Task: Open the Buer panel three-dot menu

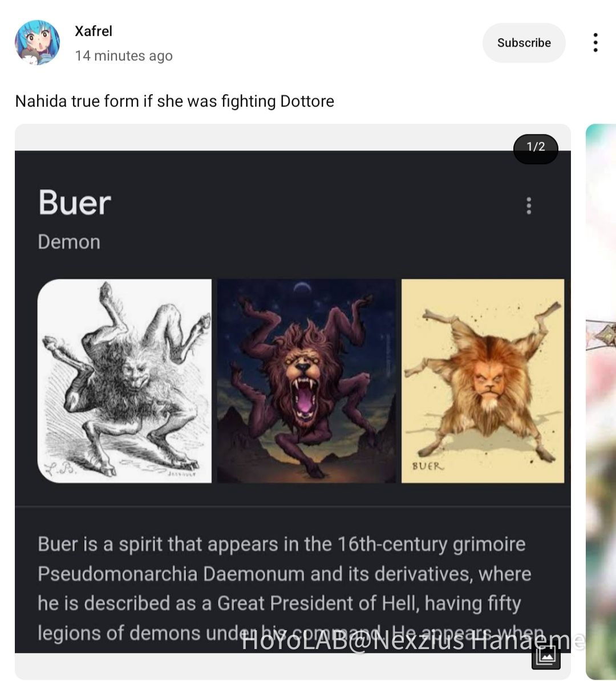Action: [x=529, y=205]
